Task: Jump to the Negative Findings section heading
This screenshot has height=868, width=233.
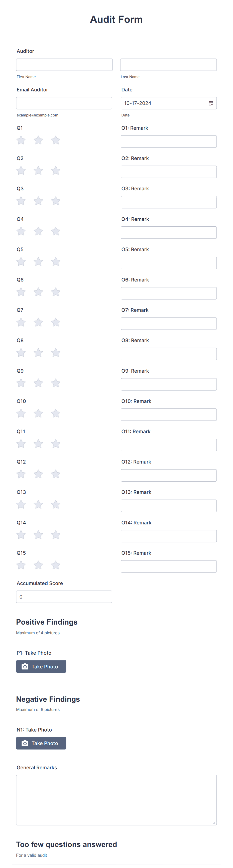Action: [48, 699]
